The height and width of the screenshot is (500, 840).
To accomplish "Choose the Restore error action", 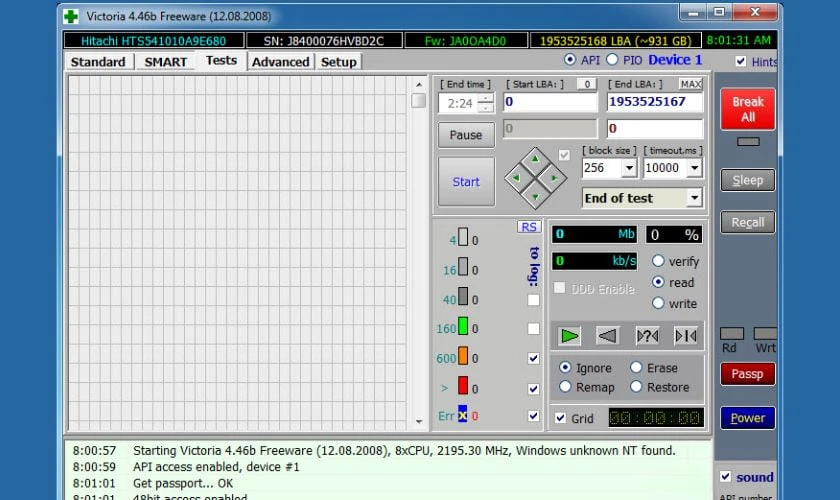I will (636, 386).
